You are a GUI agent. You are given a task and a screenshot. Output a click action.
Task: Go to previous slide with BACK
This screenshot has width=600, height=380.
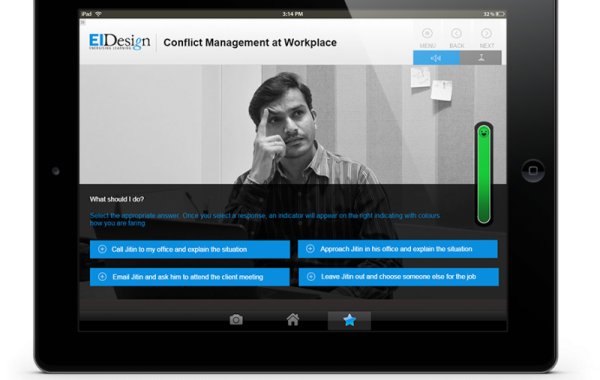456,34
